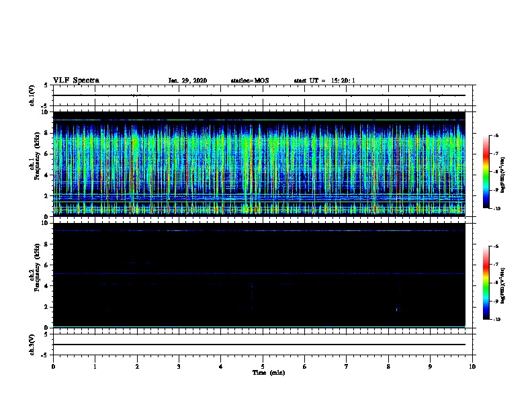Click '-5' tick on ch.3(V) axis
This screenshot has height=411, width=532.
45,355
